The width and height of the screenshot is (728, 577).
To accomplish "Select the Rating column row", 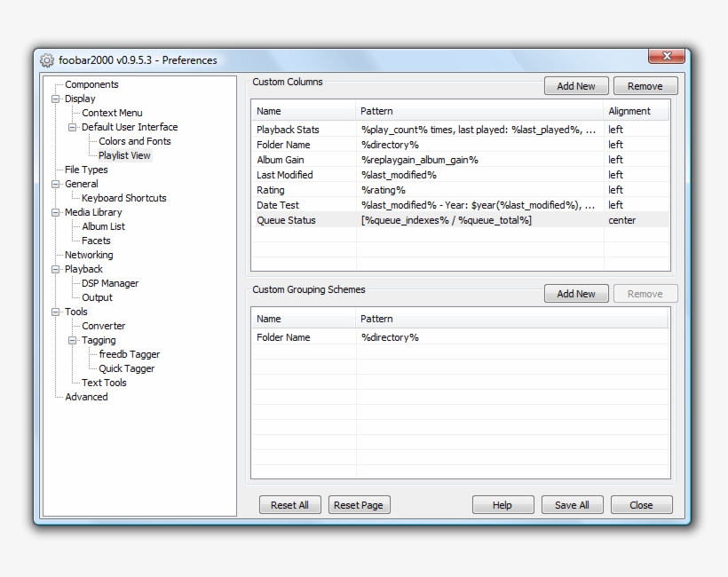I will [461, 190].
